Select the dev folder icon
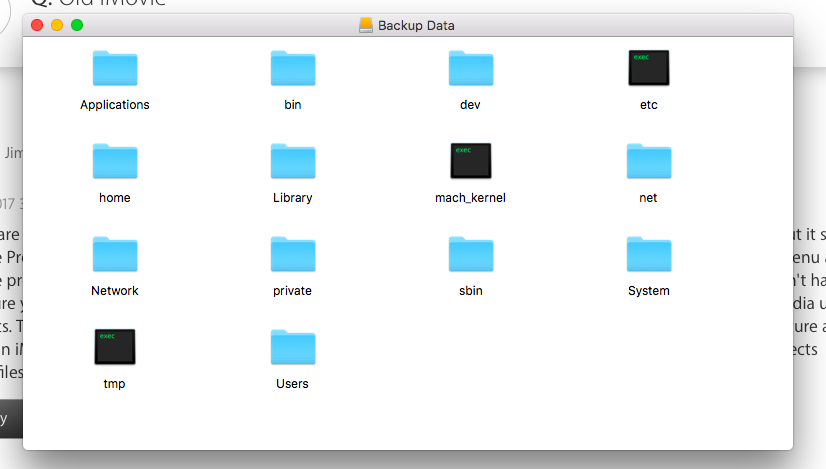Screen dimensions: 826x469 pos(471,68)
